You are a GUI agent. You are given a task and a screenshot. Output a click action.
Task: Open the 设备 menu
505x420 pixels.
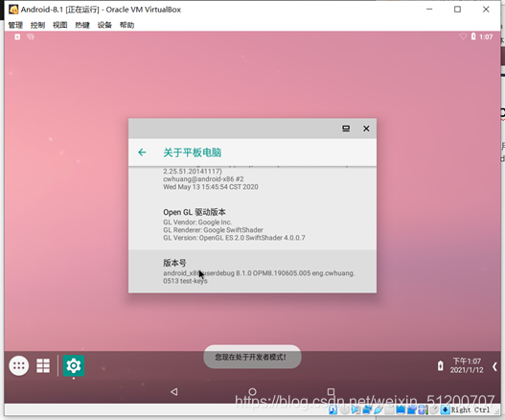[104, 25]
